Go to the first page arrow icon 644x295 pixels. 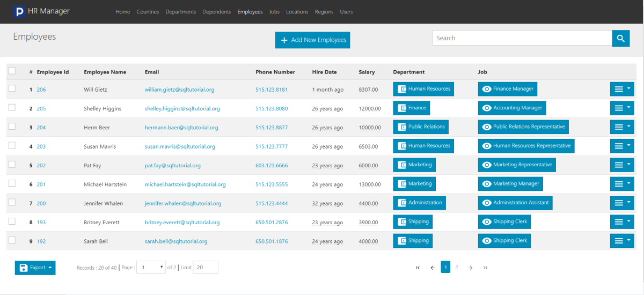(418, 268)
